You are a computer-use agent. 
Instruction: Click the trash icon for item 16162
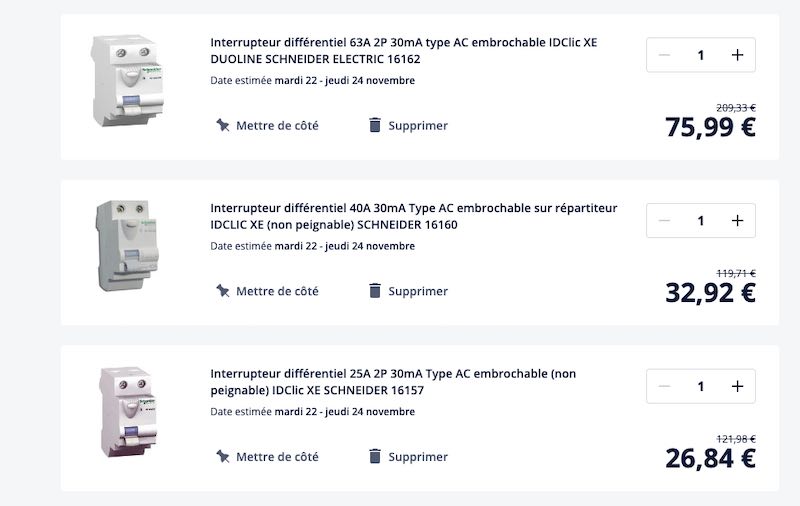375,125
